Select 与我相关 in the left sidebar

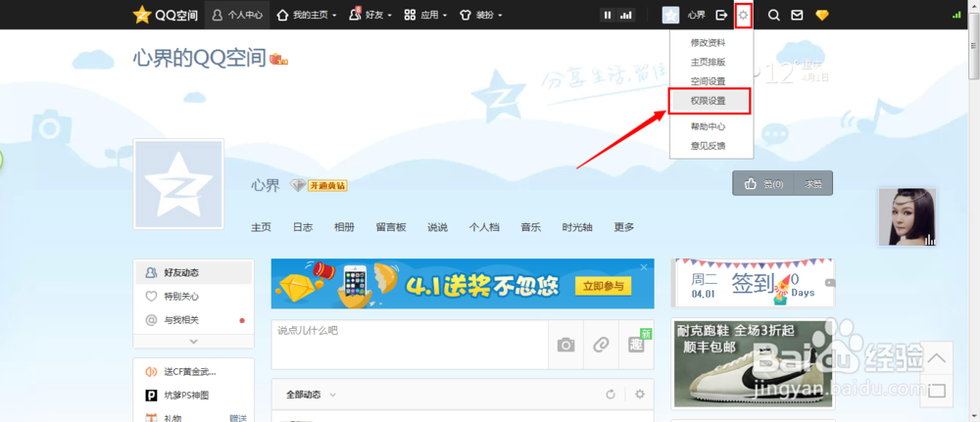click(x=194, y=320)
